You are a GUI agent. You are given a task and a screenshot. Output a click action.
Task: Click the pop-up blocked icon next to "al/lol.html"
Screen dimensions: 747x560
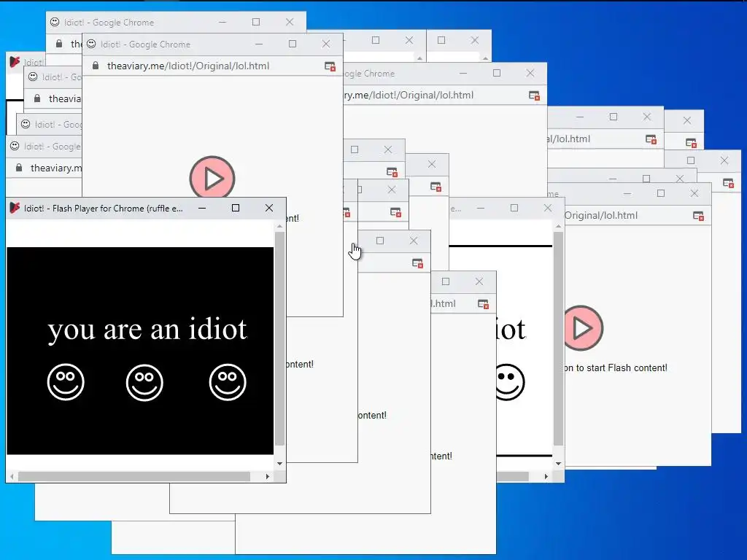point(651,139)
